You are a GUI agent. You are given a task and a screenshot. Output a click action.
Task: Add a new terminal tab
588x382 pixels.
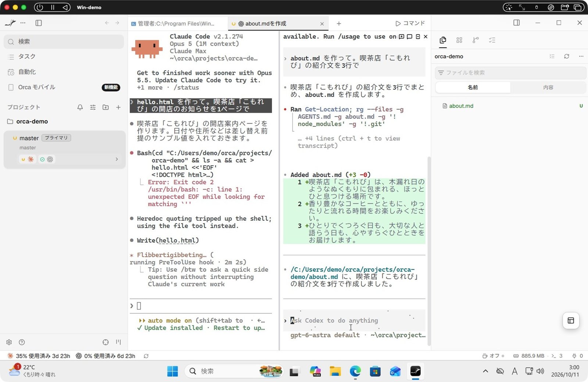(339, 24)
